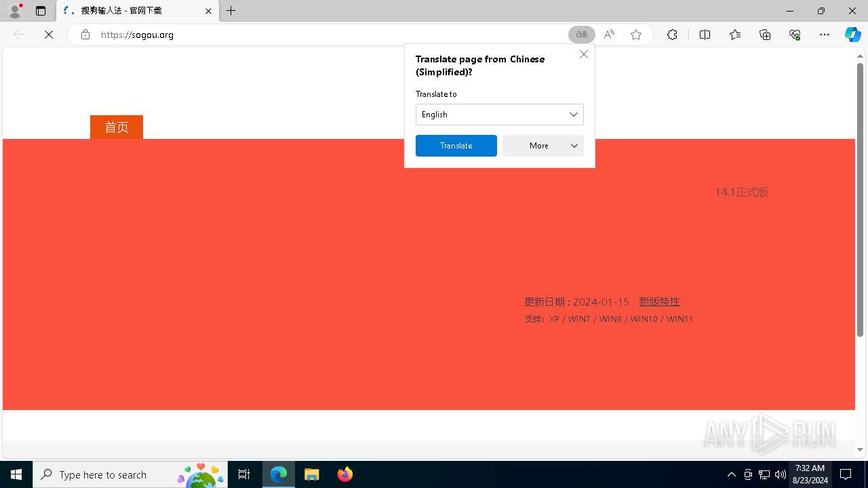
Task: Open the clock showing 7:32 AM
Action: point(810,474)
